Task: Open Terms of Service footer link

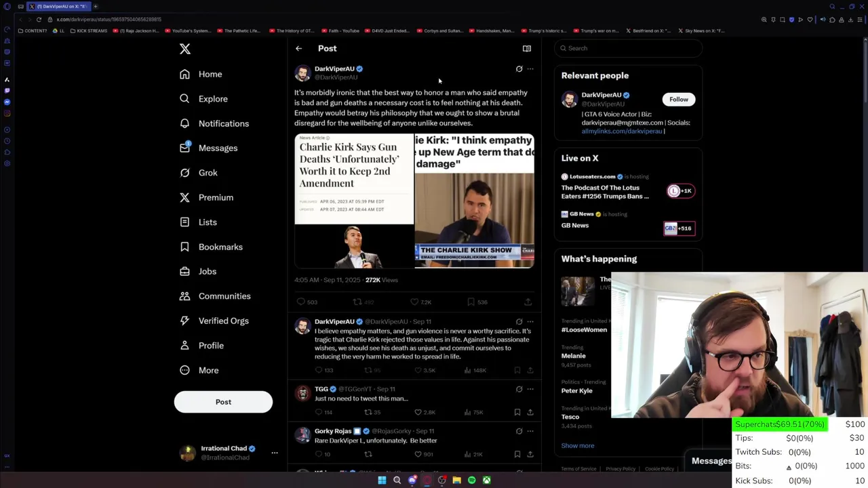Action: (x=578, y=469)
